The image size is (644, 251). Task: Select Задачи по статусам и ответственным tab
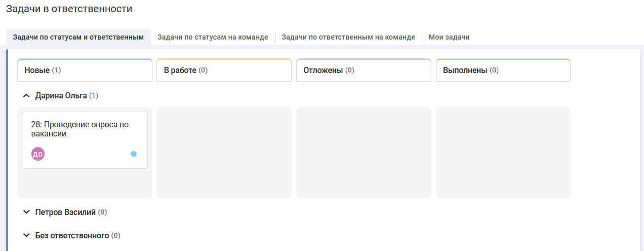coord(78,37)
